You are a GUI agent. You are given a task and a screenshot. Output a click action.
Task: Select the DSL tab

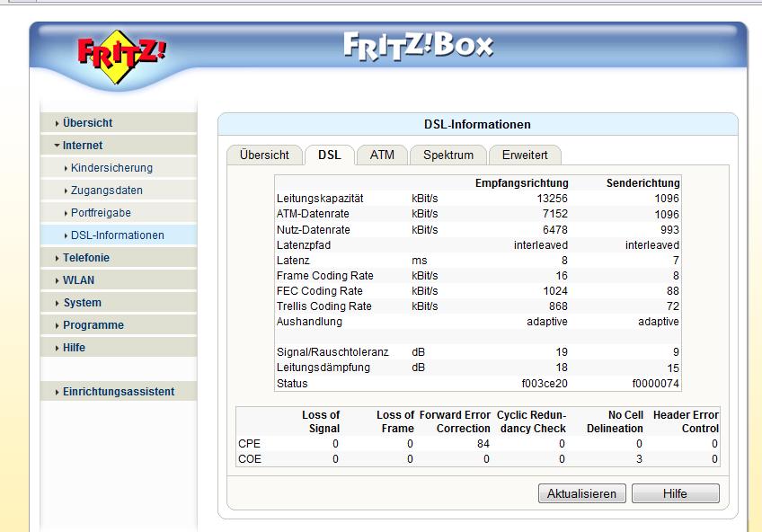click(x=330, y=155)
